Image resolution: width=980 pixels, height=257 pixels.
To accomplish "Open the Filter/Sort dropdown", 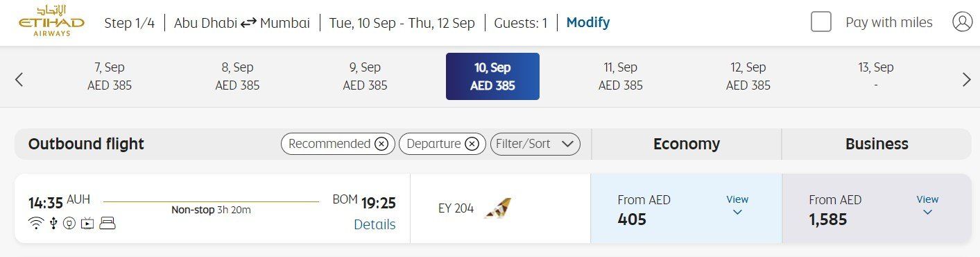I will coord(535,144).
